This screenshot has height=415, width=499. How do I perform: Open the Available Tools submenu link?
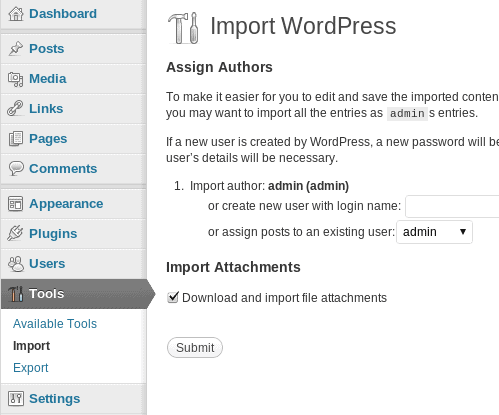click(x=55, y=324)
